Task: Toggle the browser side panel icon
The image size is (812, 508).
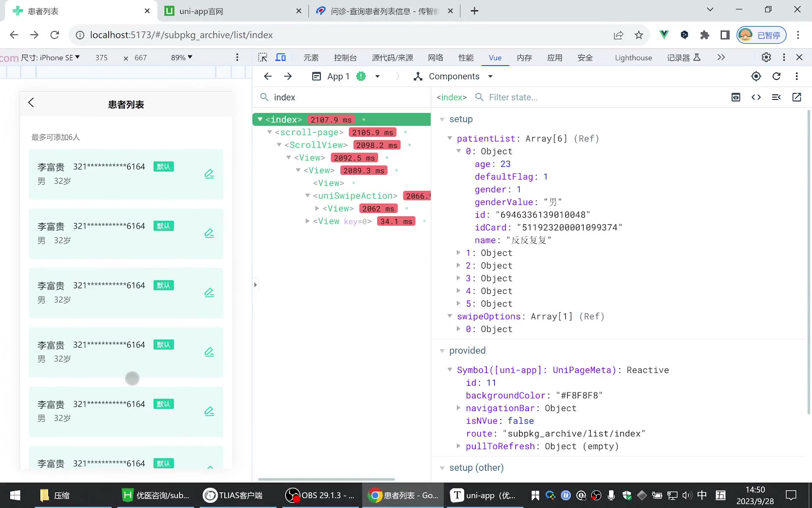Action: point(725,35)
